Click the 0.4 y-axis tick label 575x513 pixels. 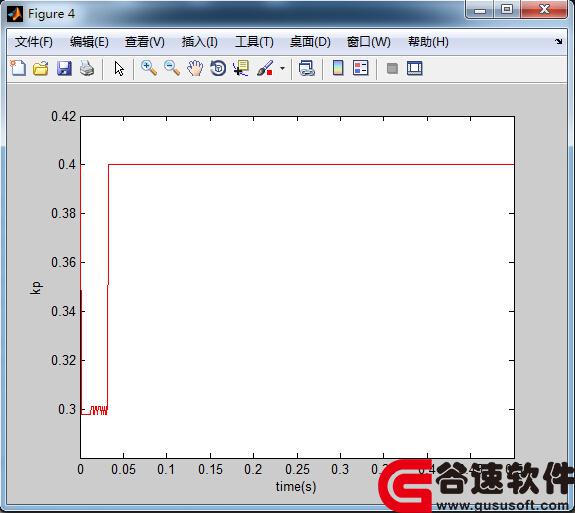[67, 164]
